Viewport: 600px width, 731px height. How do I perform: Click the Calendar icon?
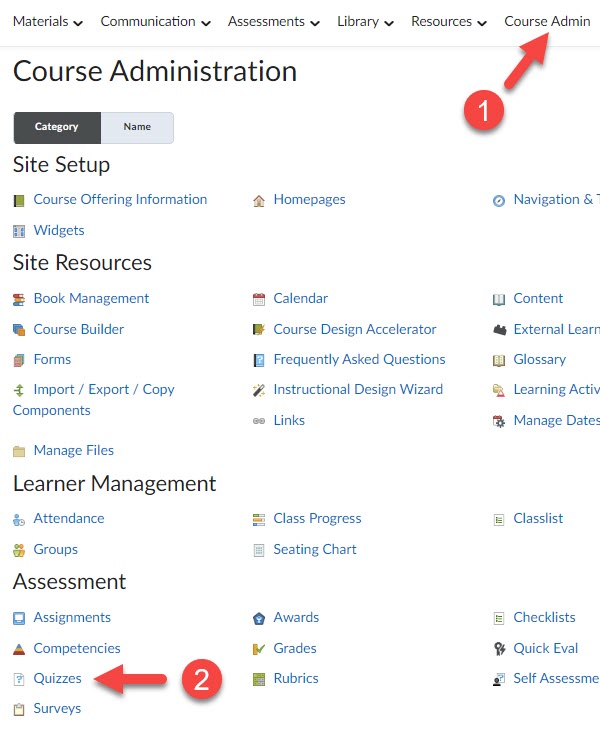pos(259,299)
